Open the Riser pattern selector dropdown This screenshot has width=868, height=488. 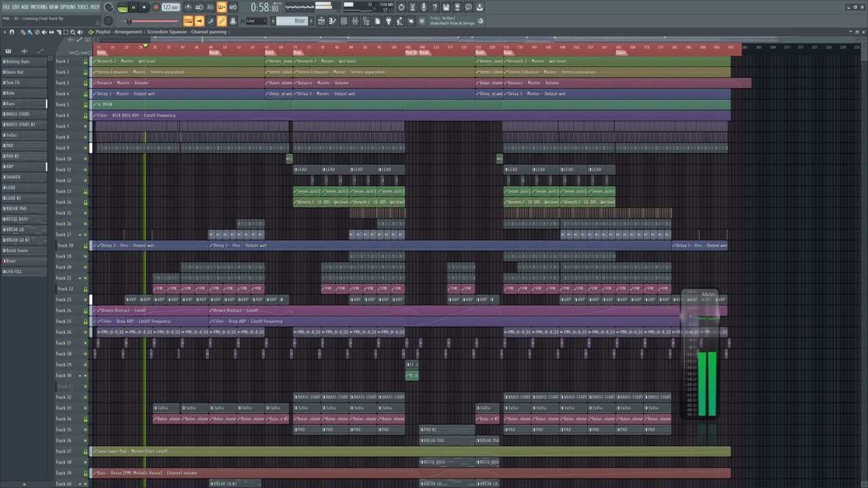pos(292,20)
